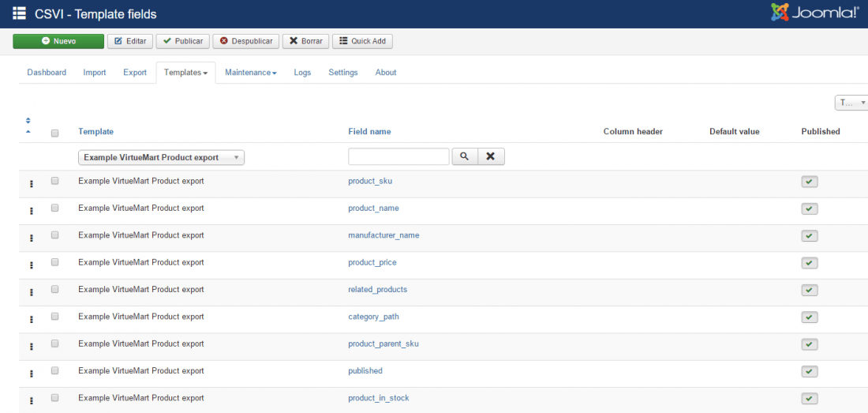The height and width of the screenshot is (413, 868).
Task: Open the published field link
Action: [x=365, y=371]
